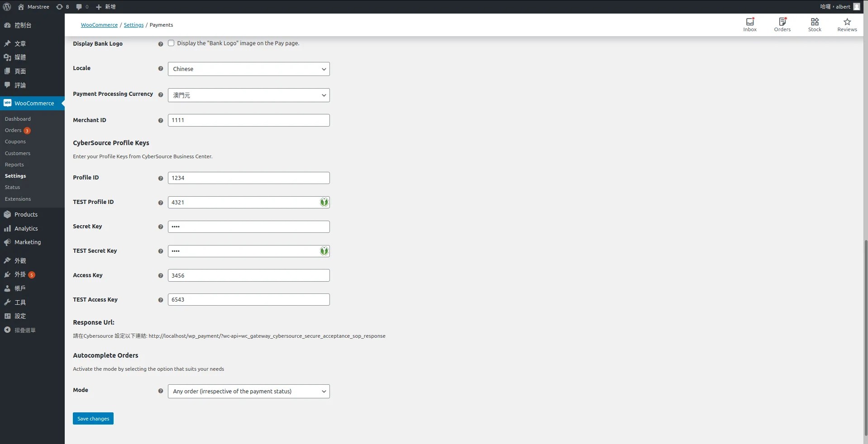Open the updates icon showing 8
Image resolution: width=868 pixels, height=444 pixels.
click(62, 7)
